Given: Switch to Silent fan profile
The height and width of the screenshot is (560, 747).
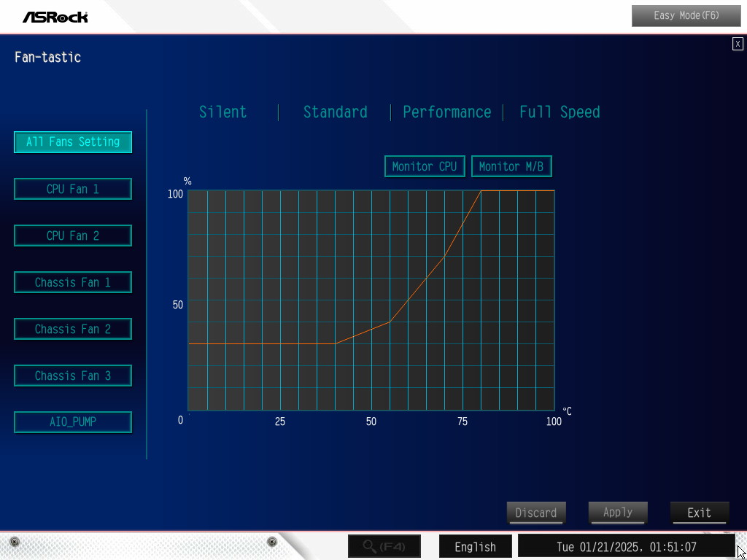Looking at the screenshot, I should pyautogui.click(x=223, y=112).
